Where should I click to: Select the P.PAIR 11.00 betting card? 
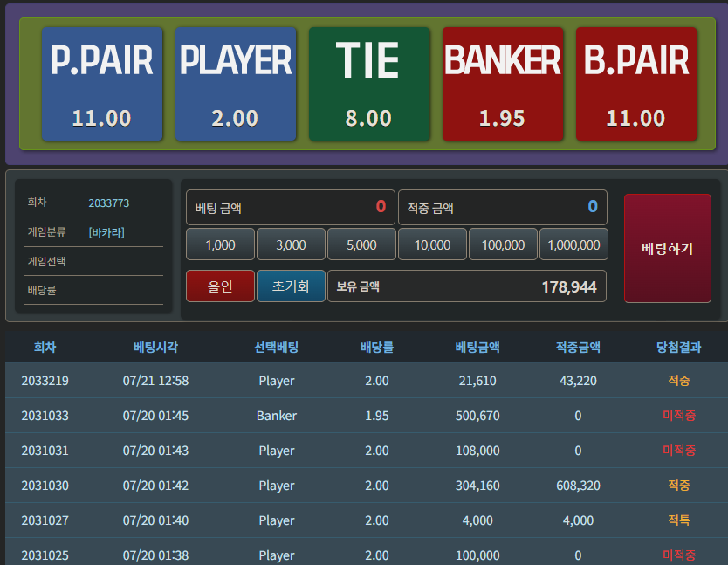click(x=102, y=84)
